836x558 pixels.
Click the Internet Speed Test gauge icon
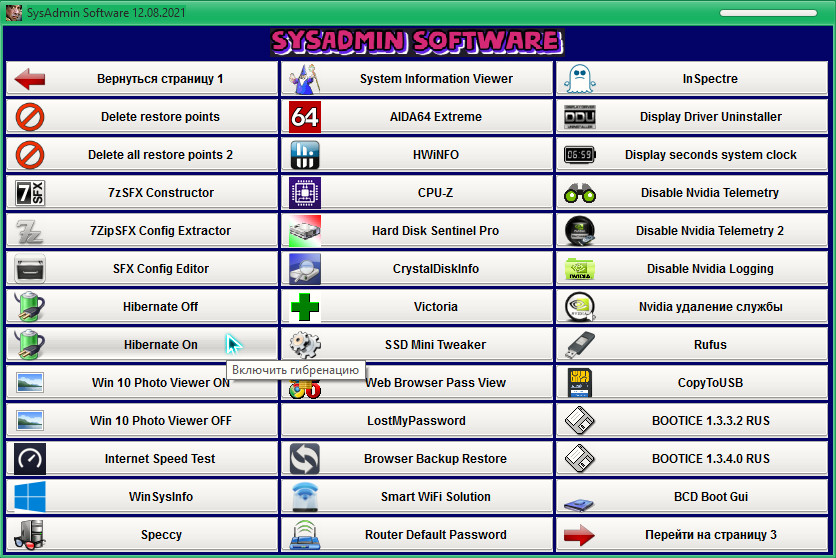coord(30,459)
